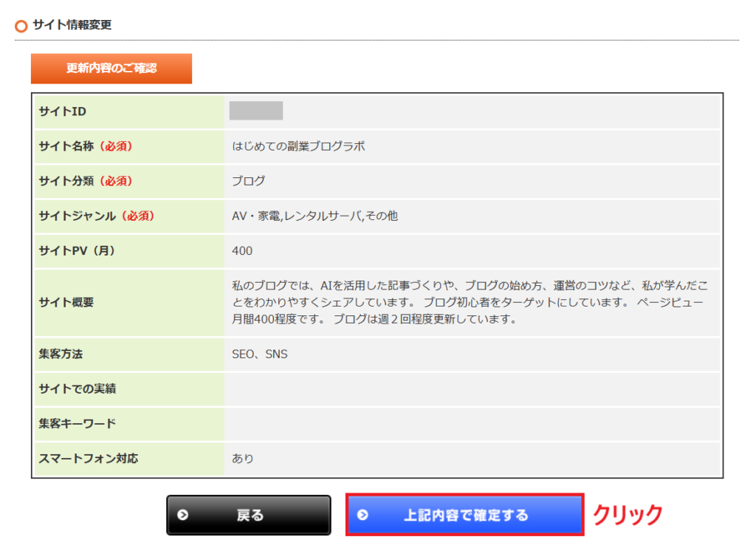Select the orange 更新内容のご確認 banner
The height and width of the screenshot is (551, 756).
(x=111, y=68)
